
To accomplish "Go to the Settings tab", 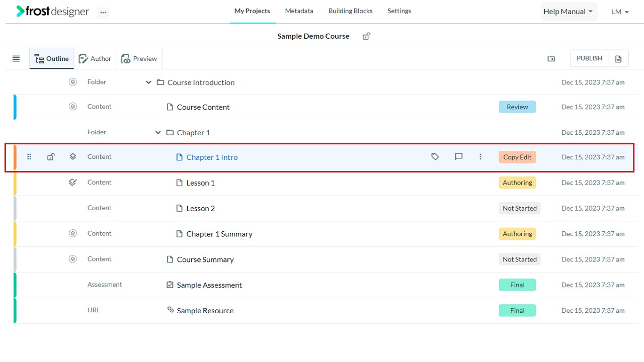I will (399, 11).
